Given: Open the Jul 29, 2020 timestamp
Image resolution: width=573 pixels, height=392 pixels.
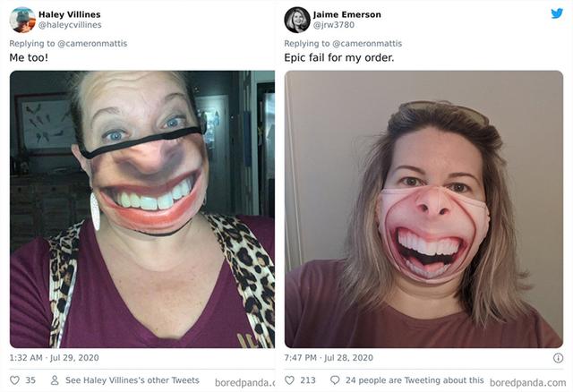Looking at the screenshot, I should pos(56,358).
